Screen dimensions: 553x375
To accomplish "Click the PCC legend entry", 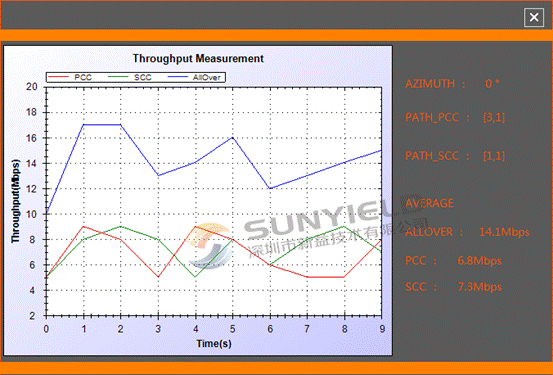I will click(70, 77).
